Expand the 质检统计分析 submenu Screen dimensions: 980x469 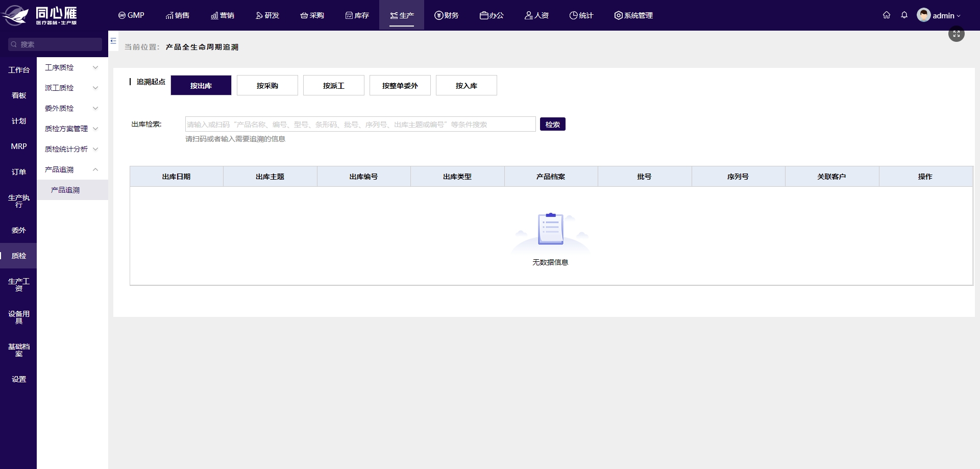(72, 149)
